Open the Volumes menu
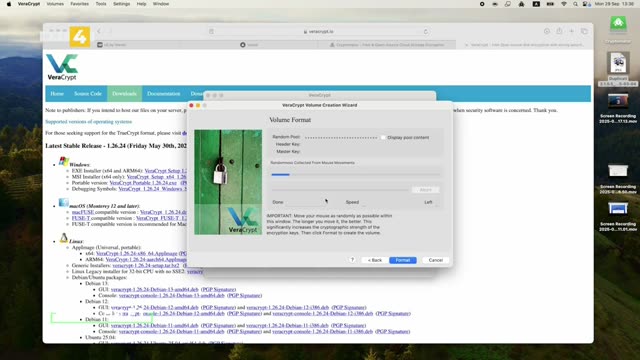This screenshot has width=640, height=360. [55, 4]
